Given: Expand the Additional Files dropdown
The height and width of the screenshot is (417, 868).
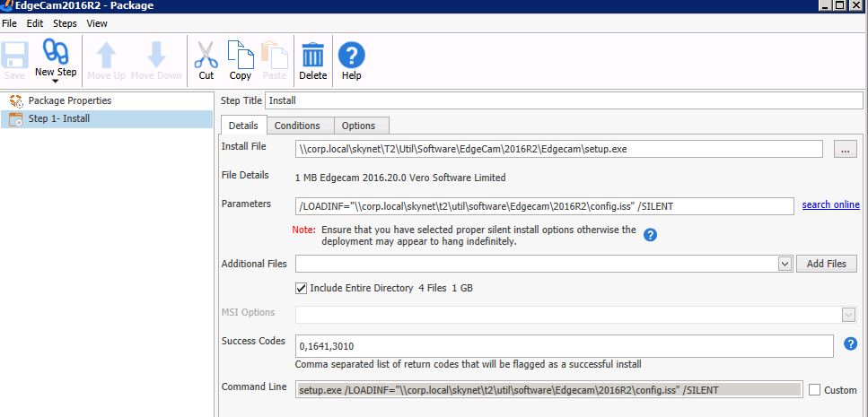Looking at the screenshot, I should click(784, 264).
